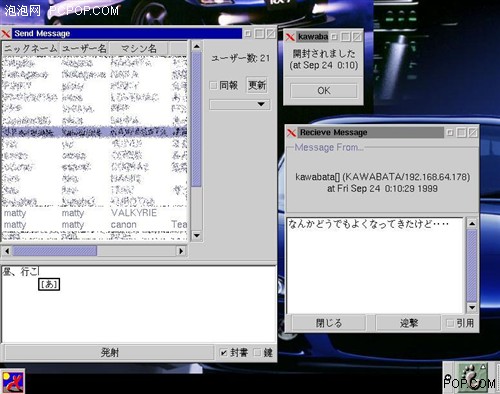The height and width of the screenshot is (394, 500).
Task: Click the received message text area
Action: (375, 265)
